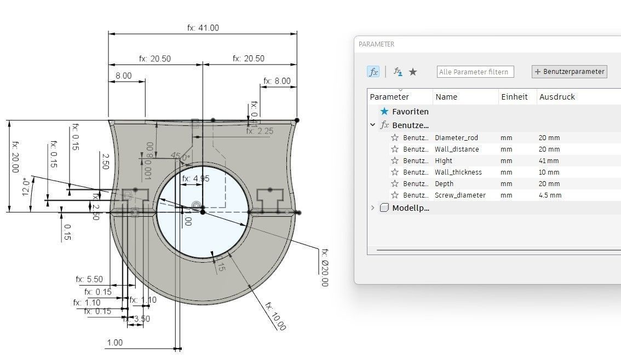
Task: Select the fx: 8.00 dimension at right
Action: [277, 80]
